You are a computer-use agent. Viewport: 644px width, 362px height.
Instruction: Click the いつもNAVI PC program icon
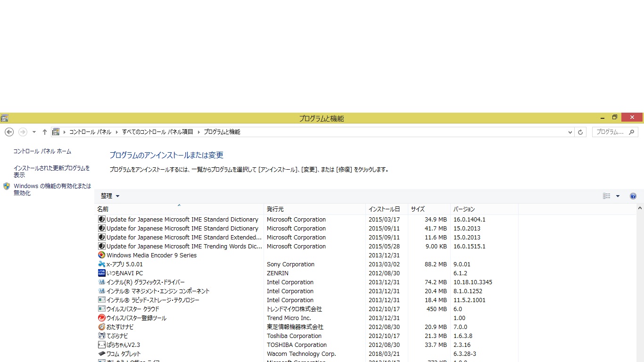click(x=101, y=273)
